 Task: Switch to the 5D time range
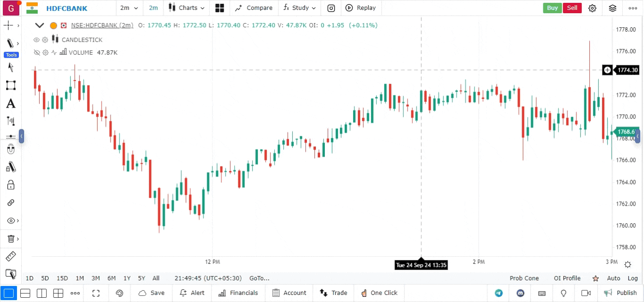(x=45, y=278)
